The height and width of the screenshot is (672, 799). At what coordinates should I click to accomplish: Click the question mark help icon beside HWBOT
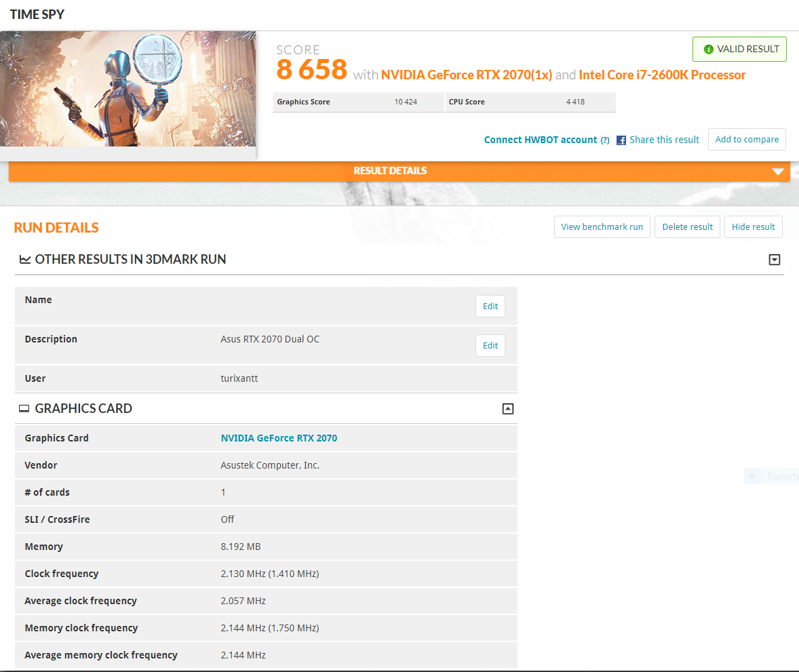(604, 140)
